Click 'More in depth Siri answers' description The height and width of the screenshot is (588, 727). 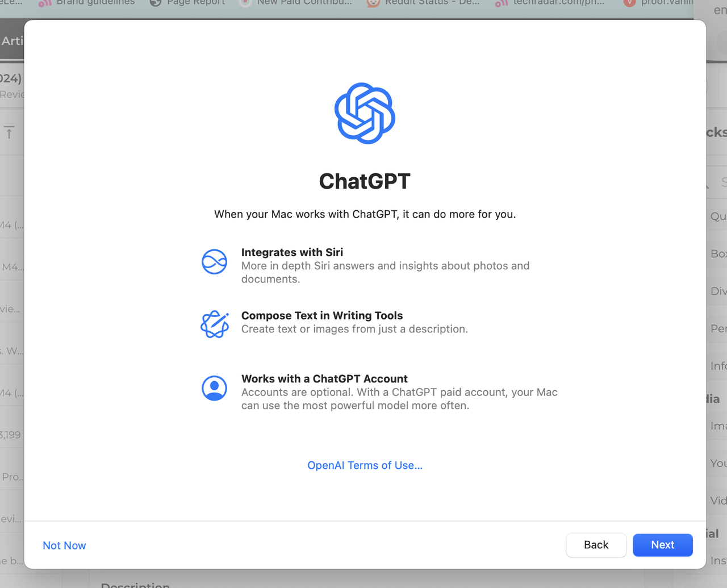pyautogui.click(x=385, y=272)
